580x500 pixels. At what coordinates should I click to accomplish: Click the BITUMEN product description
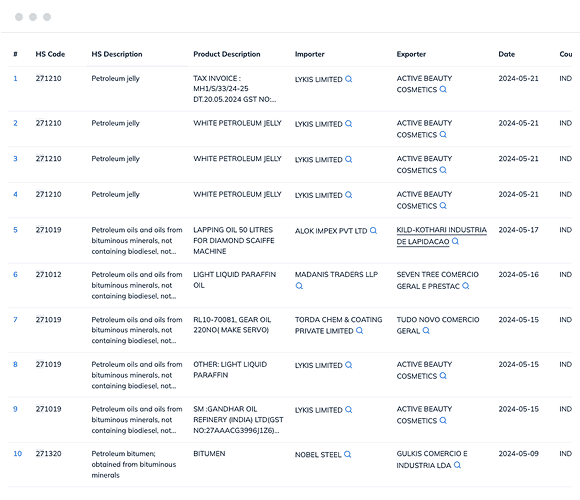pos(209,453)
